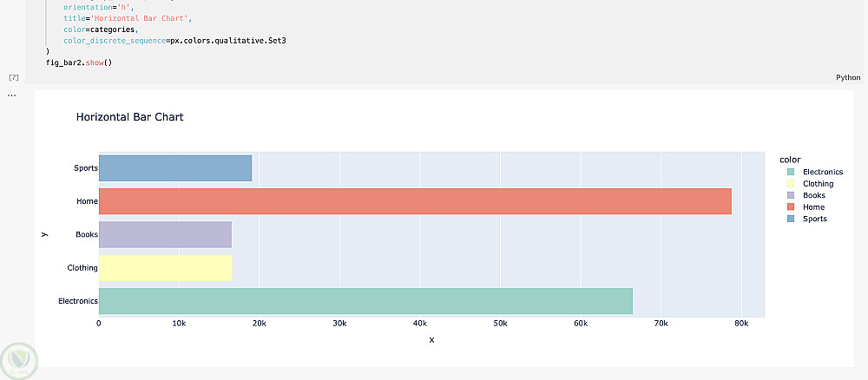
Task: Click the 80k x-axis tick label
Action: click(740, 324)
